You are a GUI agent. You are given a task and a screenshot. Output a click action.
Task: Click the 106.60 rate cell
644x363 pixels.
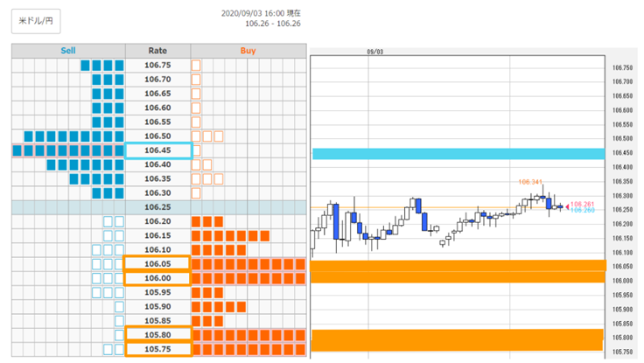coord(157,108)
